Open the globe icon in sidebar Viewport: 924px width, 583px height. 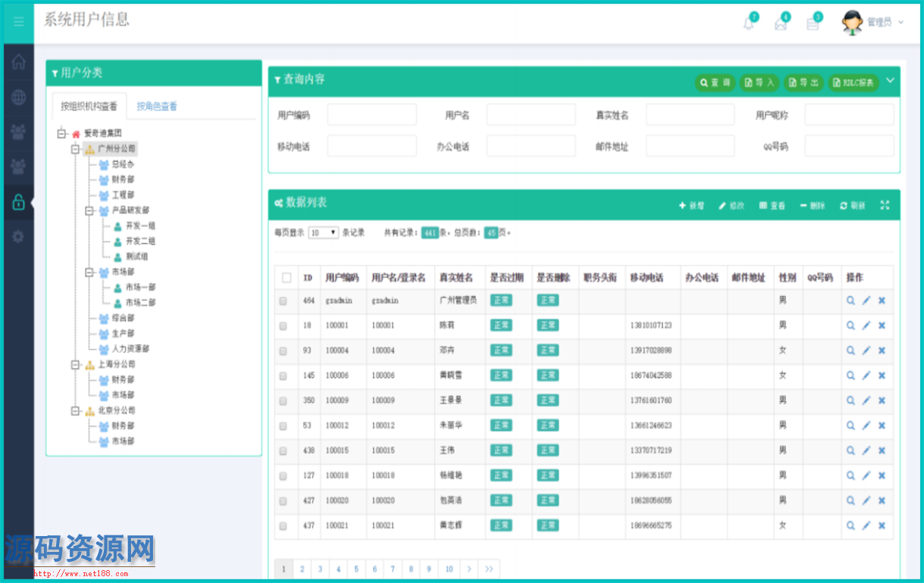pos(19,97)
